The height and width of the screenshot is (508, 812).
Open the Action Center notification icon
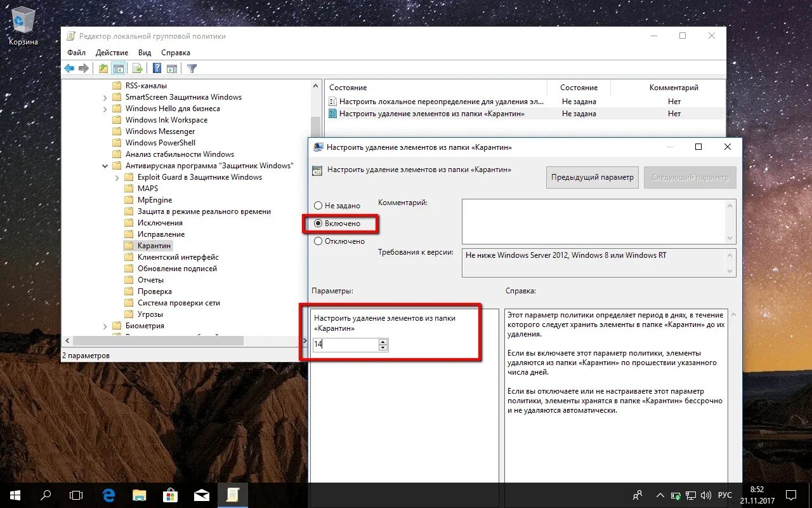tap(791, 495)
